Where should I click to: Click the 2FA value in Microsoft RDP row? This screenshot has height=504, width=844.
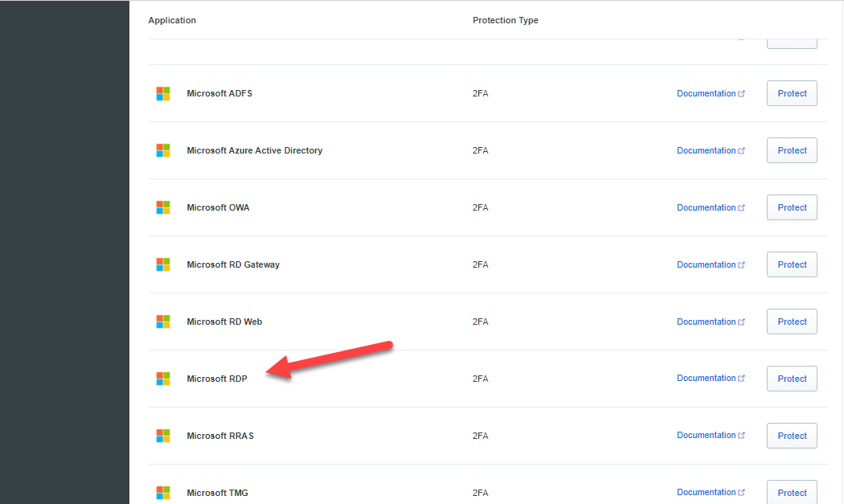point(480,379)
